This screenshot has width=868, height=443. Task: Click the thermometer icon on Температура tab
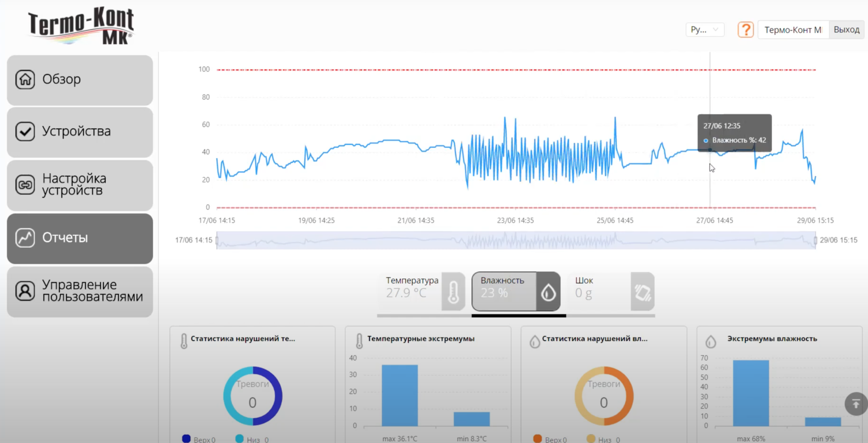coord(453,292)
